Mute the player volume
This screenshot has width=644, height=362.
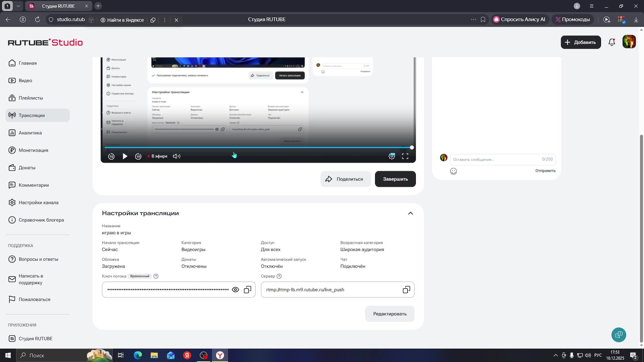(176, 156)
